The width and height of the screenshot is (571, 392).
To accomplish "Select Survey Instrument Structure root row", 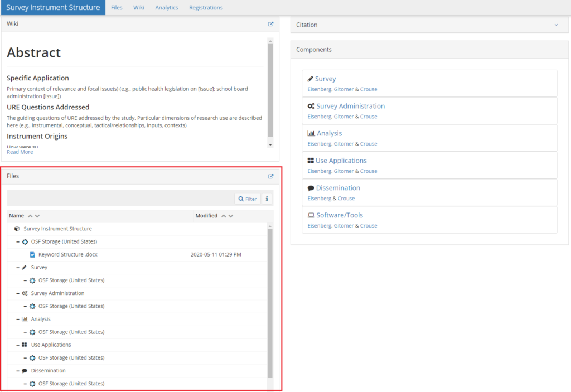I will coord(137,229).
